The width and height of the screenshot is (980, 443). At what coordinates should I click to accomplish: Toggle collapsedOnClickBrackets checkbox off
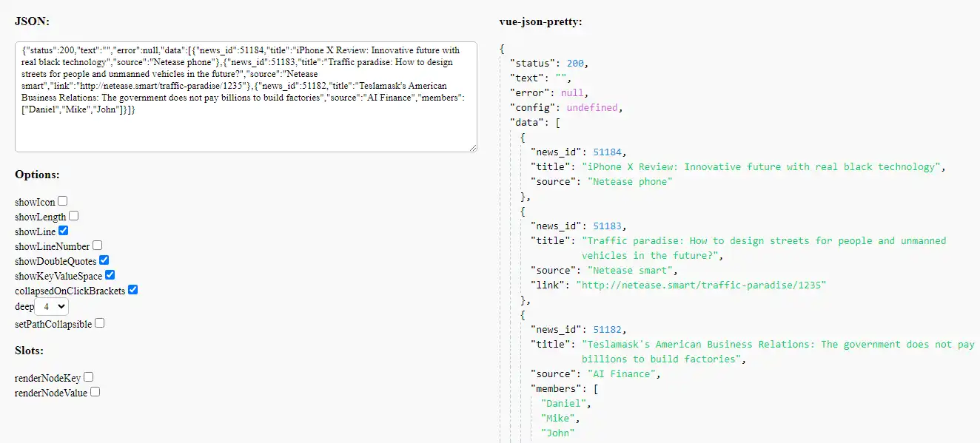point(133,290)
